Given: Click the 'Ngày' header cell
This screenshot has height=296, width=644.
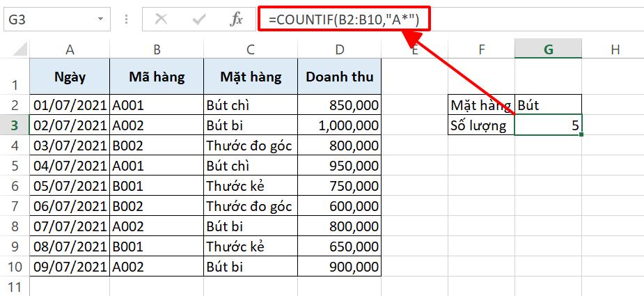Looking at the screenshot, I should (70, 77).
